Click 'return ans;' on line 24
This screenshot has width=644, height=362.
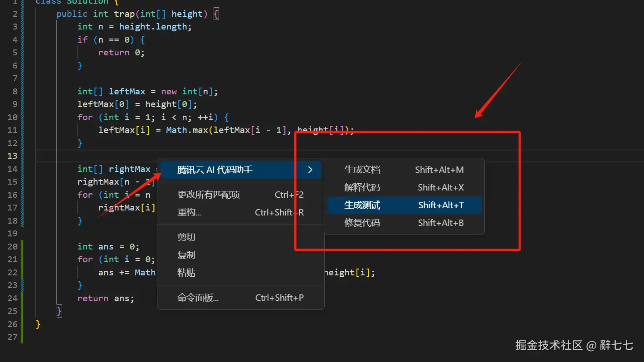[x=106, y=298]
